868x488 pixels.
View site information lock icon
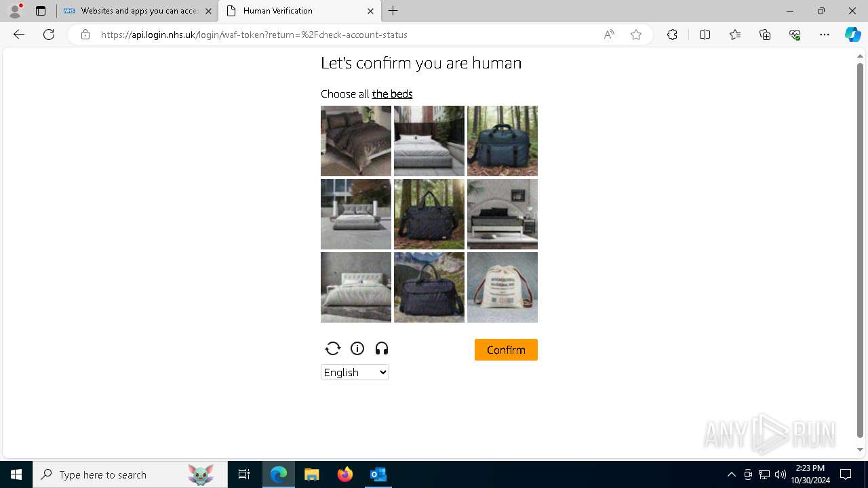click(85, 35)
